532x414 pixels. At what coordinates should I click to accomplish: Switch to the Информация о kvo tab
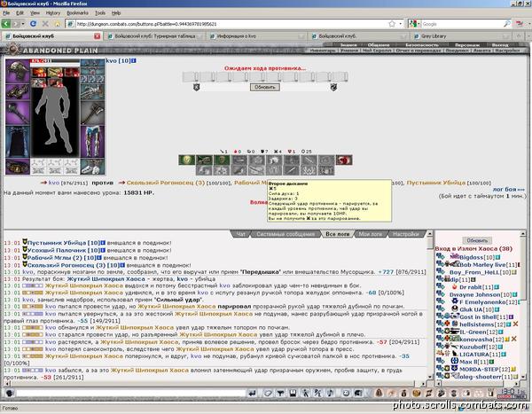click(258, 36)
